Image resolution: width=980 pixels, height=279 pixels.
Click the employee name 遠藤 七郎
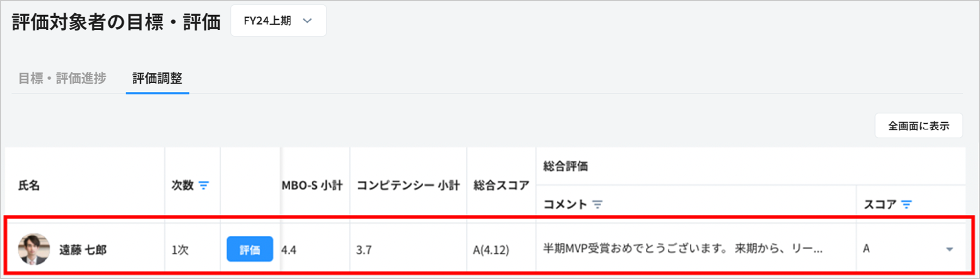(x=83, y=250)
